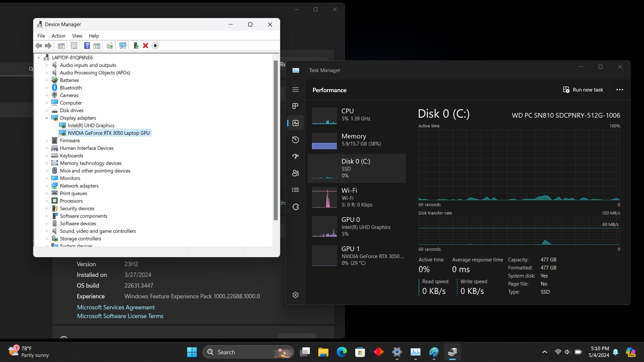Viewport: 644px width, 362px height.
Task: Click Scan for hardware changes monitor icon
Action: 123,46
